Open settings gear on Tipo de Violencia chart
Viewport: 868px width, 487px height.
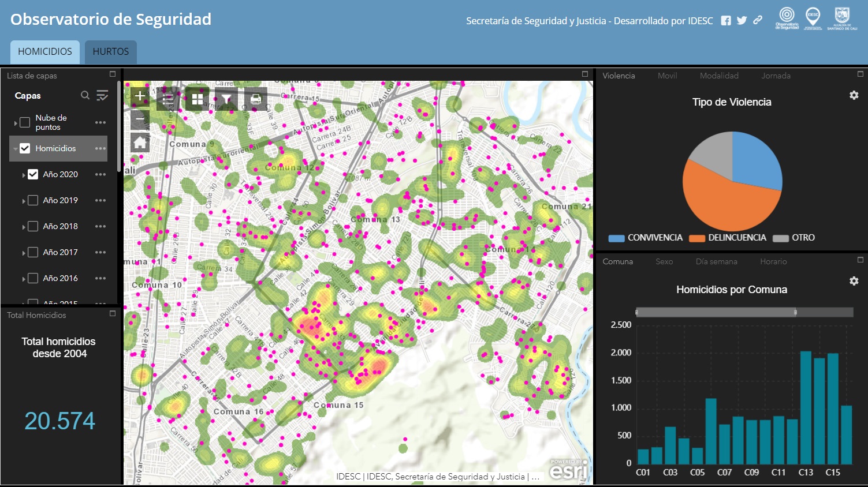click(854, 95)
